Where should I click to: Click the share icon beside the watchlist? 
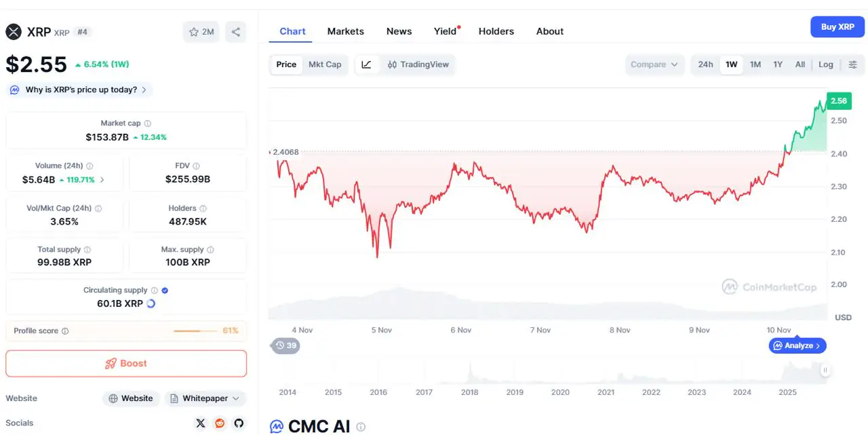point(236,32)
